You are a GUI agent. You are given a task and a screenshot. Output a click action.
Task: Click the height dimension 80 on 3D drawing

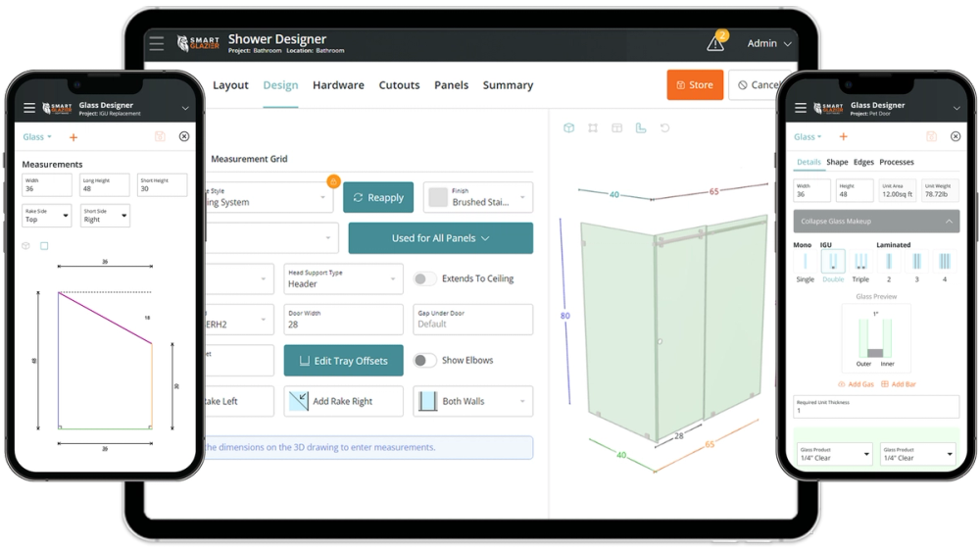coord(565,316)
